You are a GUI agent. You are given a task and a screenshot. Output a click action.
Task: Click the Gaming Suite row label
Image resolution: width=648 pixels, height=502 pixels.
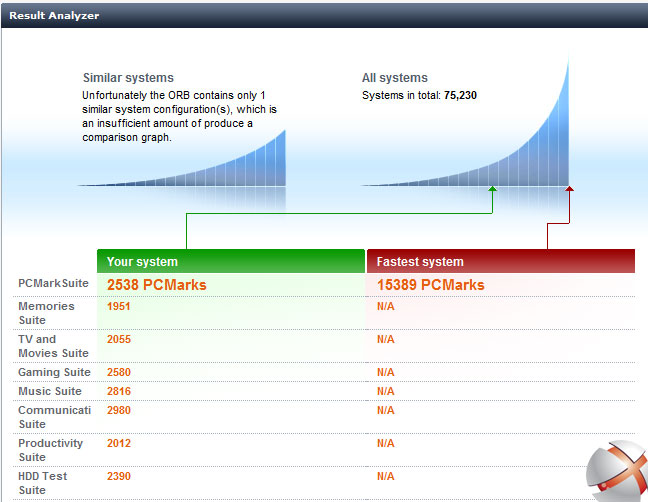coord(54,372)
